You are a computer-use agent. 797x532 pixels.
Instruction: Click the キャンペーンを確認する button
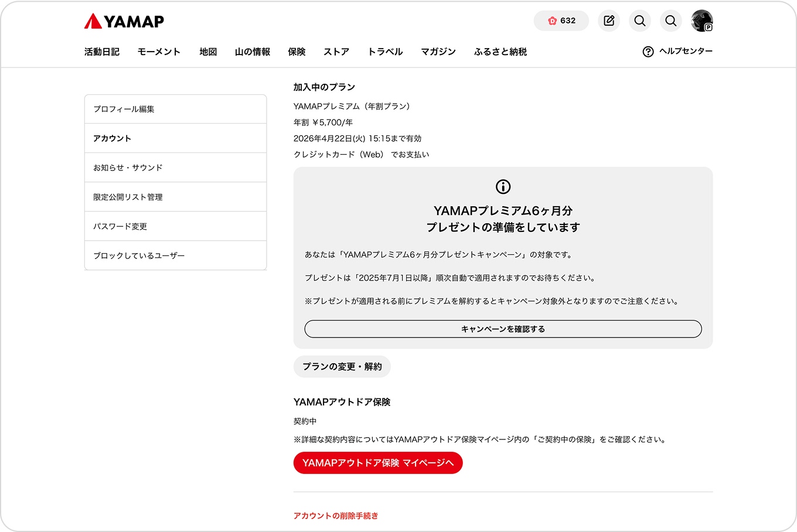(502, 329)
